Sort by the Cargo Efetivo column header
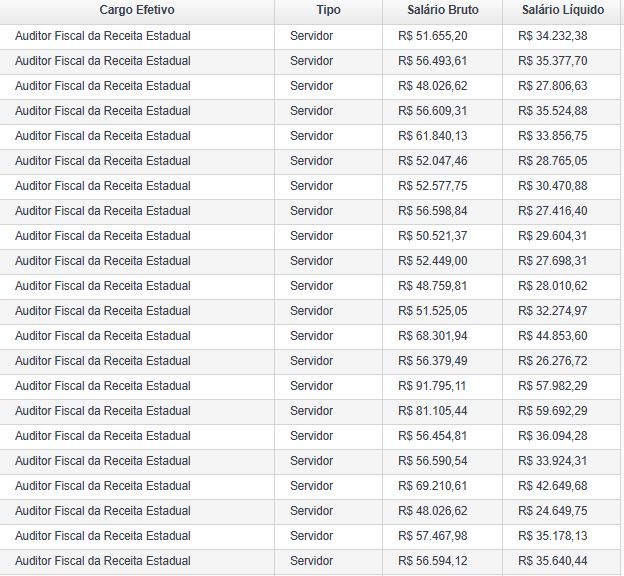Screen dimensions: 624x576 [x=136, y=10]
